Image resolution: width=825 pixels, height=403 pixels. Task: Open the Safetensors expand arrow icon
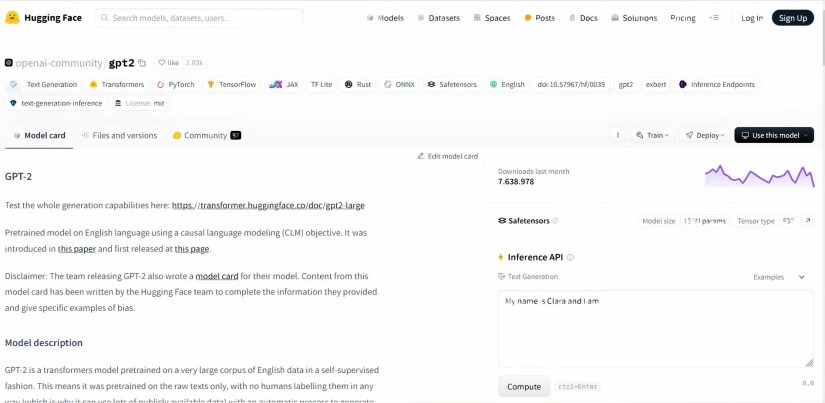coord(808,221)
